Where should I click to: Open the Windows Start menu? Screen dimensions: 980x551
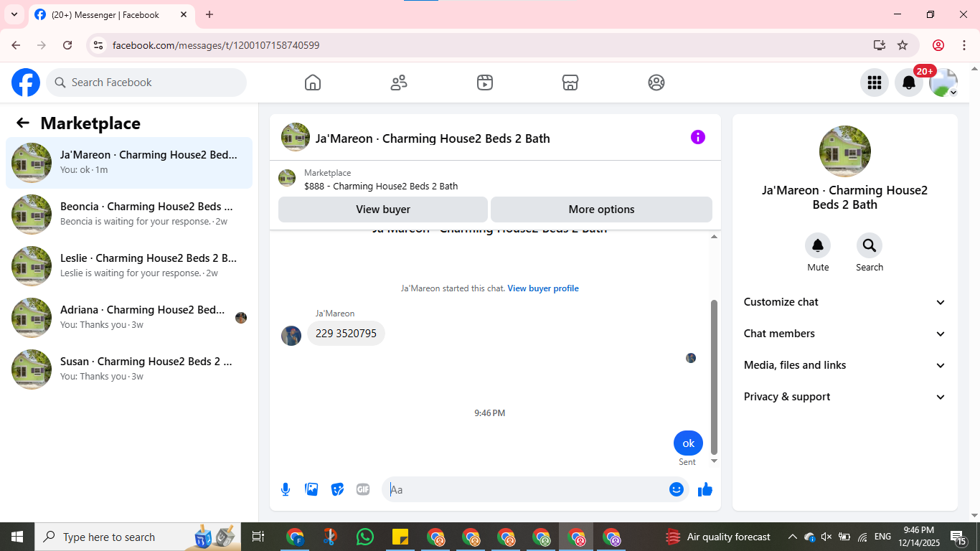pos(17,537)
